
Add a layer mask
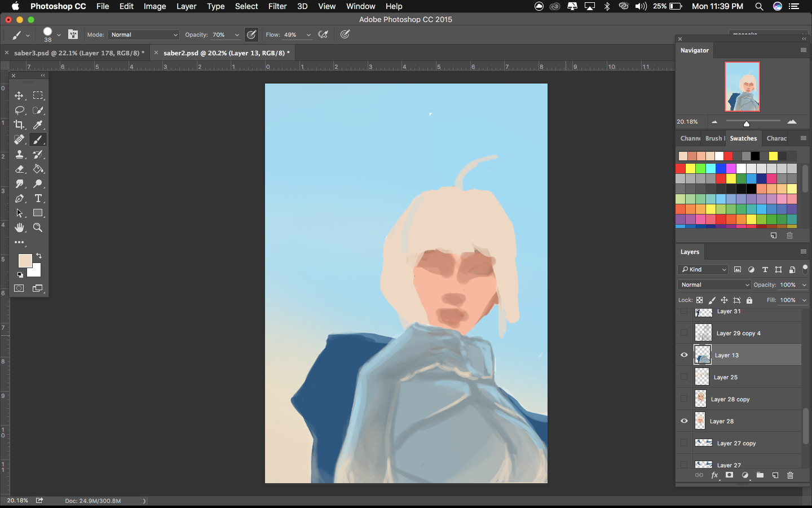[729, 475]
